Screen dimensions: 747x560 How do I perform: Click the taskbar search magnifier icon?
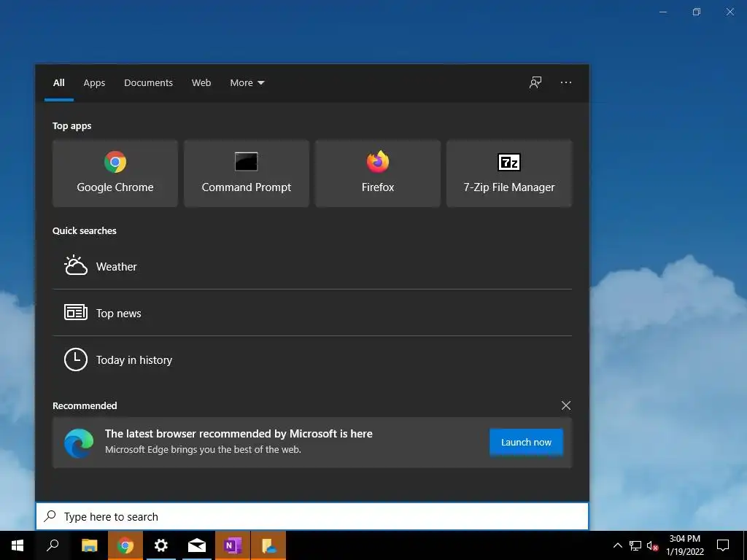point(53,545)
